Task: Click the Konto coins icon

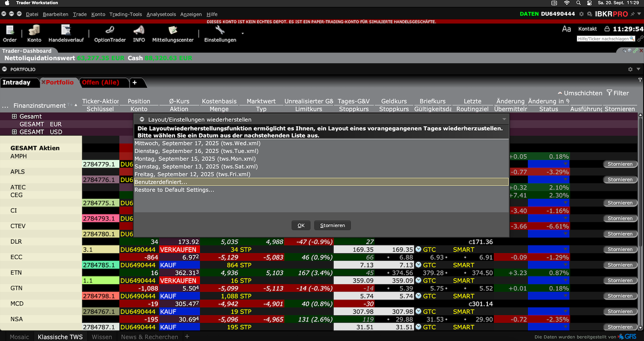Action: pos(34,30)
